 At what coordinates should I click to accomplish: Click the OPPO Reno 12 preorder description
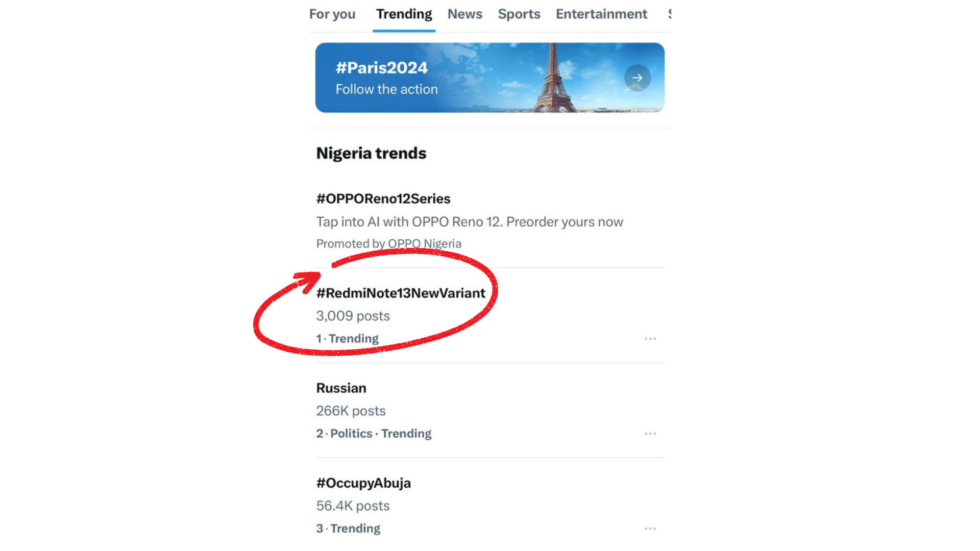point(469,222)
